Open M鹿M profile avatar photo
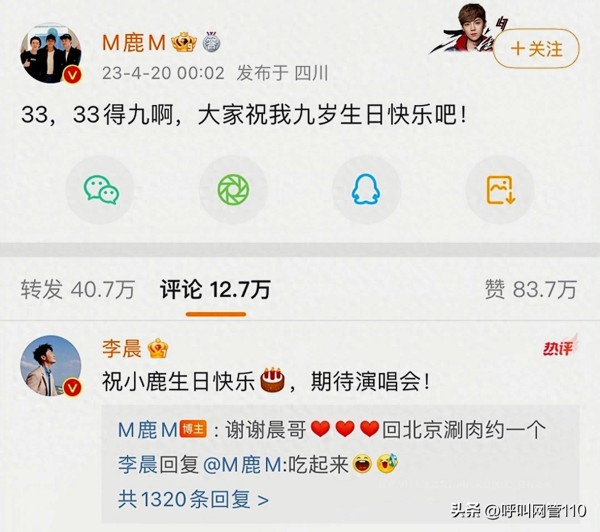Viewport: 600px width, 532px height. pyautogui.click(x=51, y=53)
